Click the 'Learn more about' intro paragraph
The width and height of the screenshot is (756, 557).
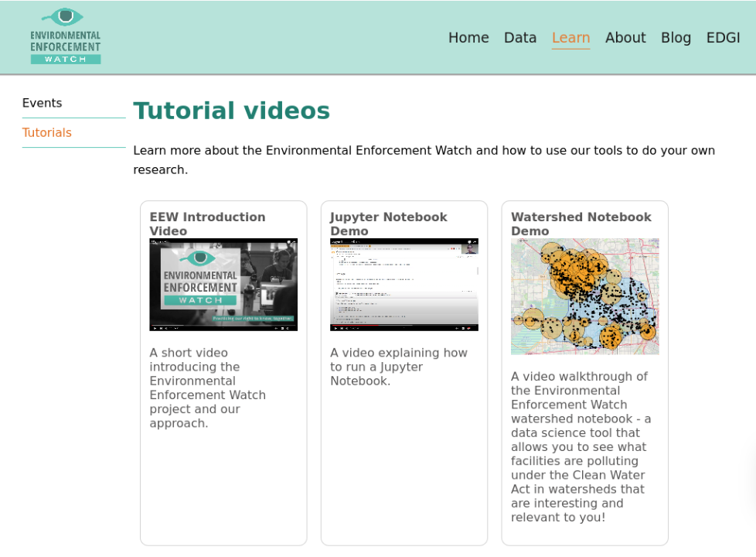(x=424, y=160)
